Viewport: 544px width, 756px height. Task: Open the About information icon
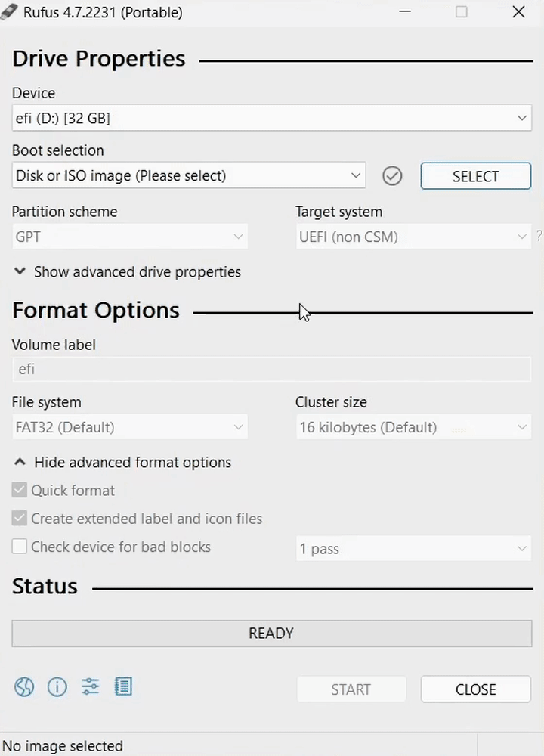click(57, 687)
